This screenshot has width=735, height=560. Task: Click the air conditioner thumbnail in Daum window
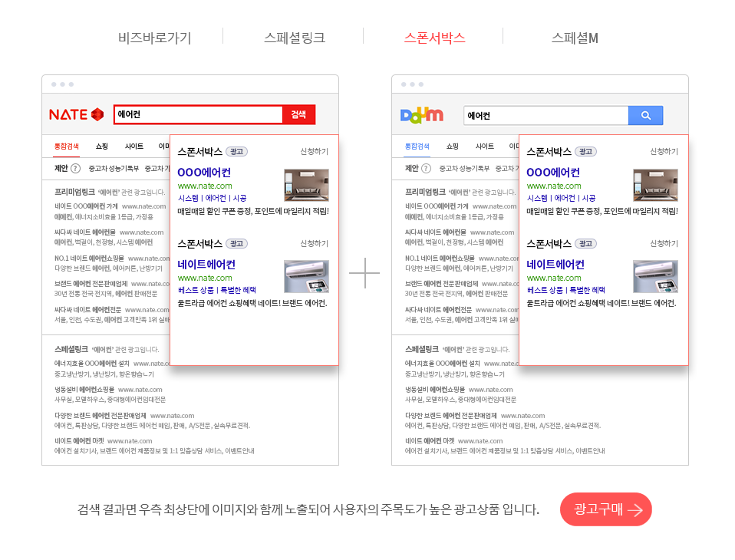pyautogui.click(x=655, y=276)
